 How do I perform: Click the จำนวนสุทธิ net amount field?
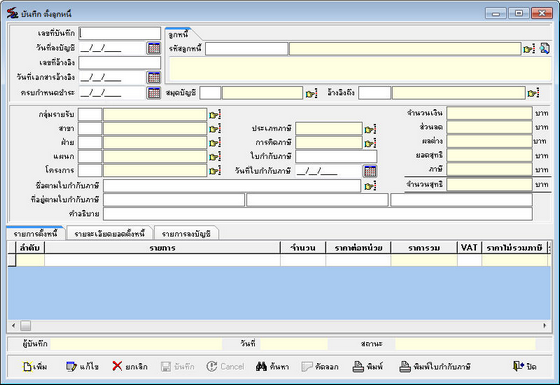pos(489,184)
